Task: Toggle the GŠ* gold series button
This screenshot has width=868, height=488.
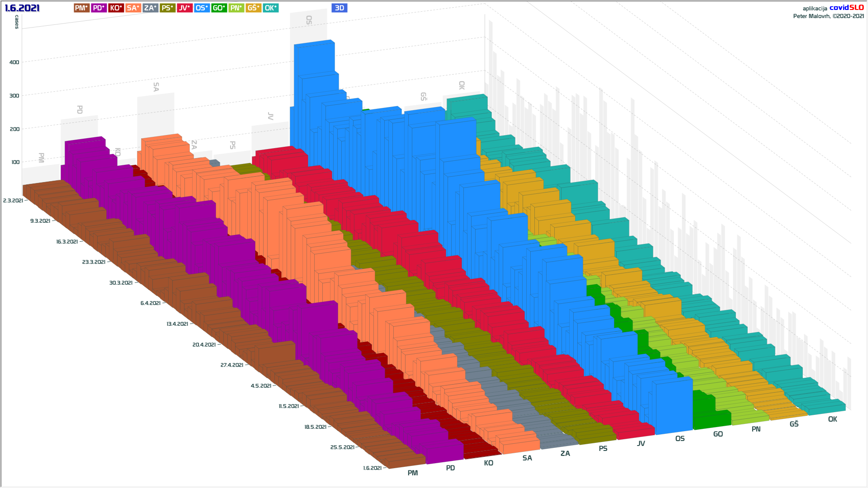Action: [x=253, y=8]
